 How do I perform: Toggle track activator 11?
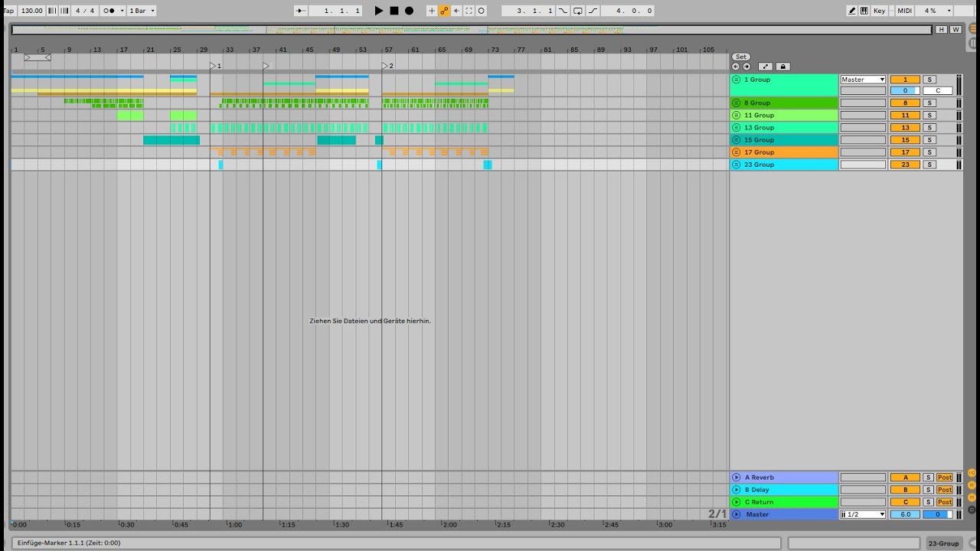[905, 115]
